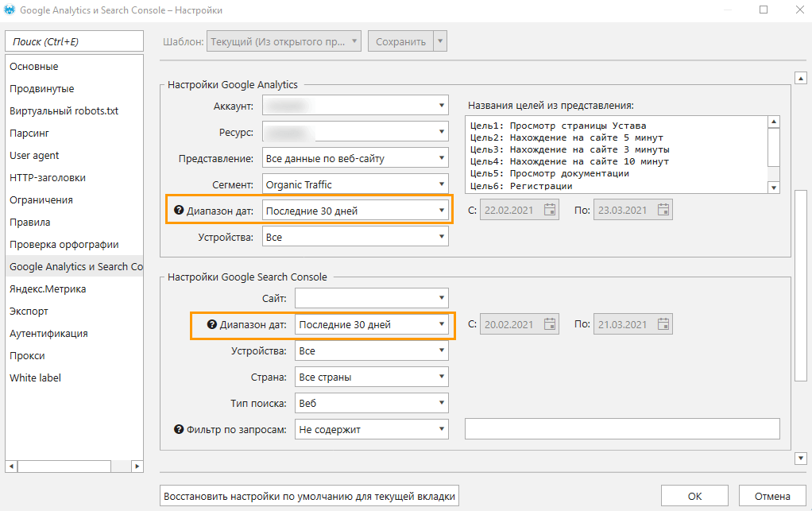Open Проверка орфографии settings section
Screen dimensions: 812x511
74,244
